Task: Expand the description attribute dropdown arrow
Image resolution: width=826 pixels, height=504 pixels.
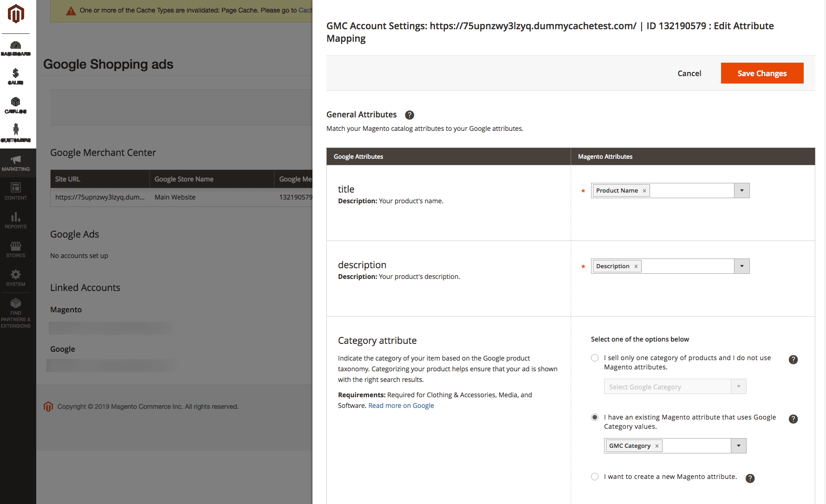Action: coord(741,266)
